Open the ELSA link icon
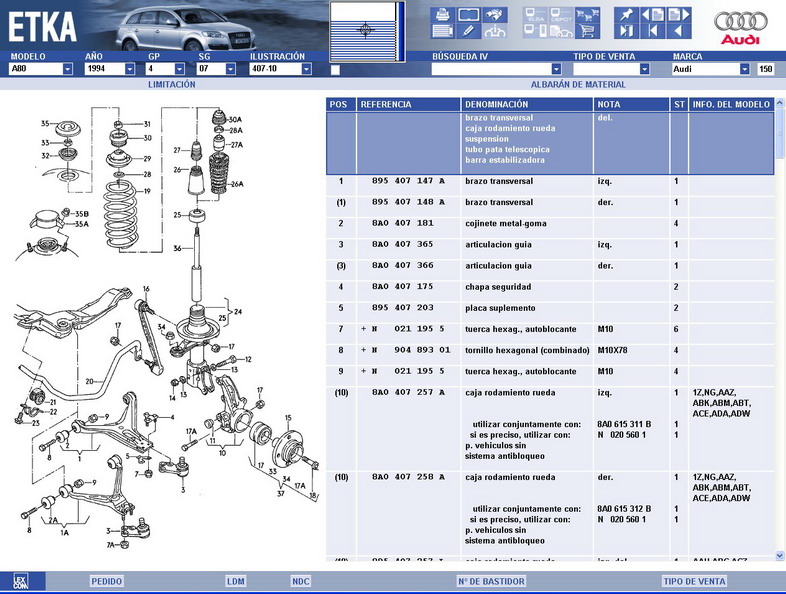This screenshot has width=786, height=594. click(535, 15)
